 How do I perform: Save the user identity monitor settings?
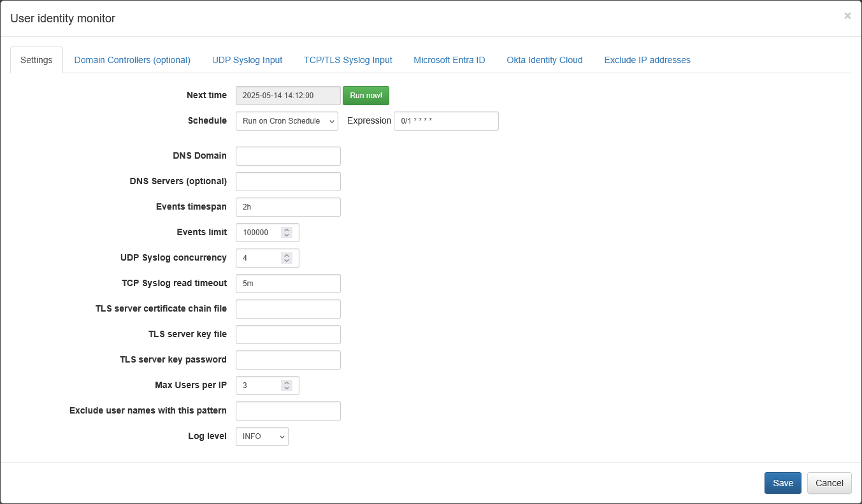click(782, 483)
